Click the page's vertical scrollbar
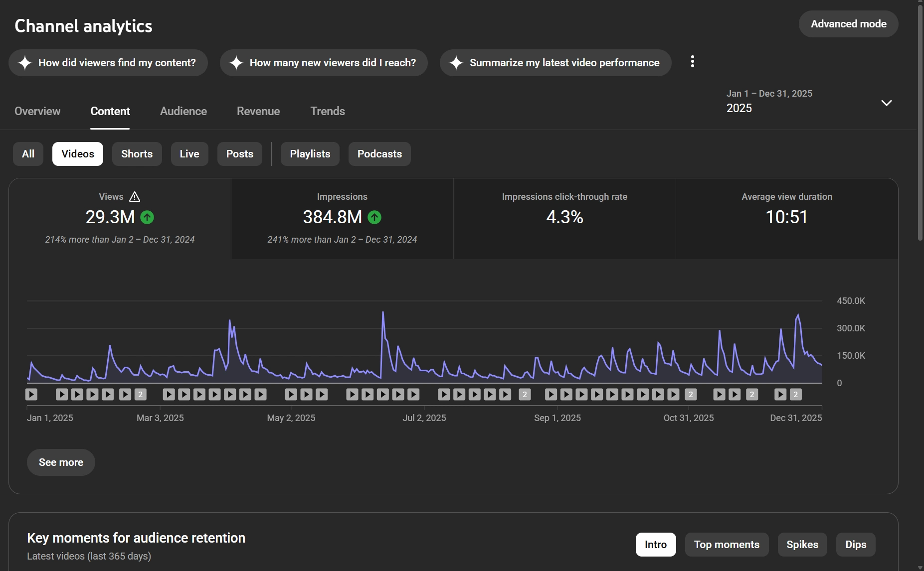 click(x=920, y=125)
